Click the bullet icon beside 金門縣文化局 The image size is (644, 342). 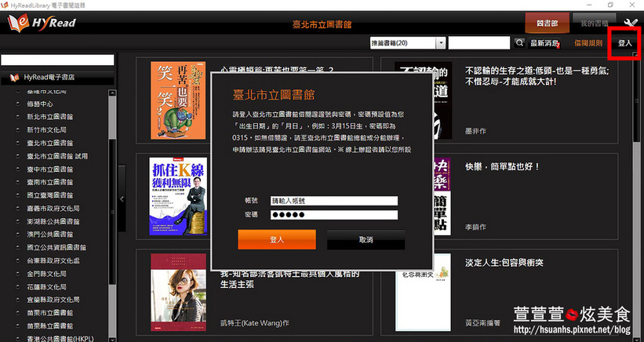tap(18, 271)
